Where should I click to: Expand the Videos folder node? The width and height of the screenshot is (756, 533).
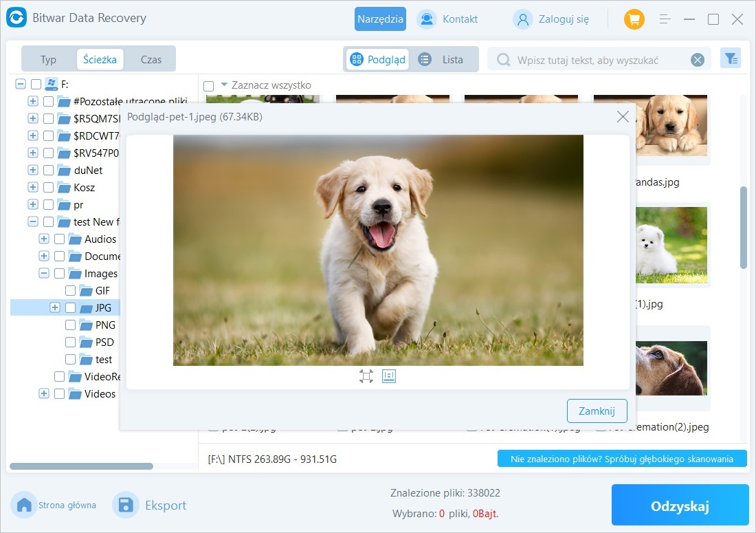[x=44, y=394]
